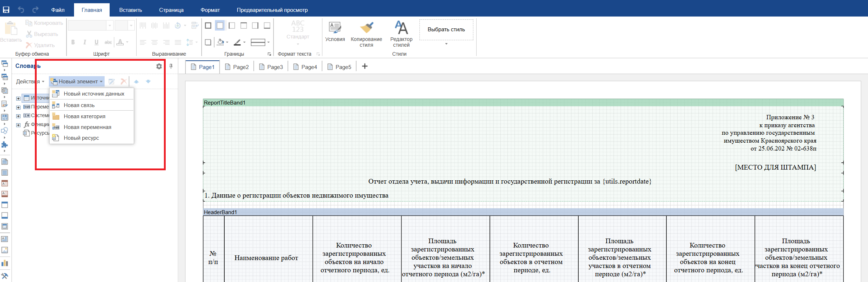The height and width of the screenshot is (282, 868).
Task: Expand system variables tree node
Action: (x=18, y=116)
